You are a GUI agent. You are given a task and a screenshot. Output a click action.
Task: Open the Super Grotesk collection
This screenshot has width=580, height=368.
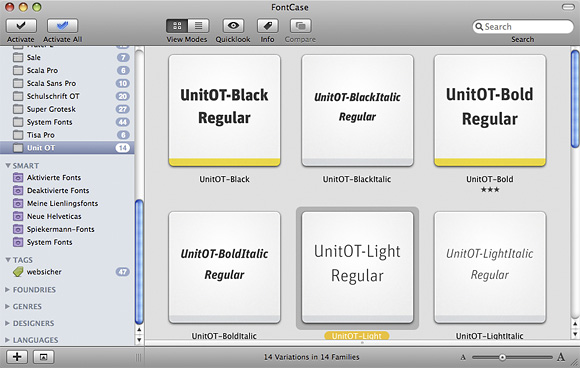point(67,109)
